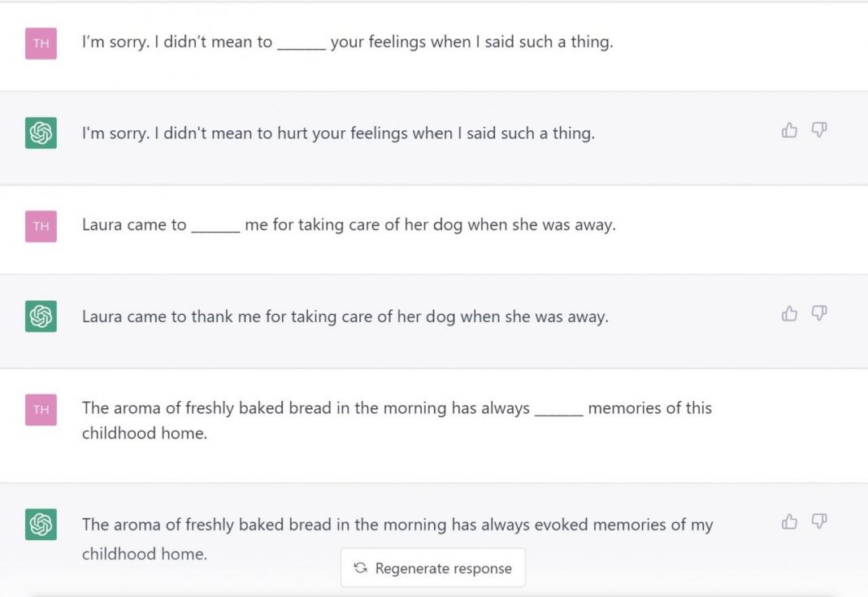Screen dimensions: 868x597
Task: Click the TH avatar next to the 'Laura came to' prompt
Action: pos(41,226)
